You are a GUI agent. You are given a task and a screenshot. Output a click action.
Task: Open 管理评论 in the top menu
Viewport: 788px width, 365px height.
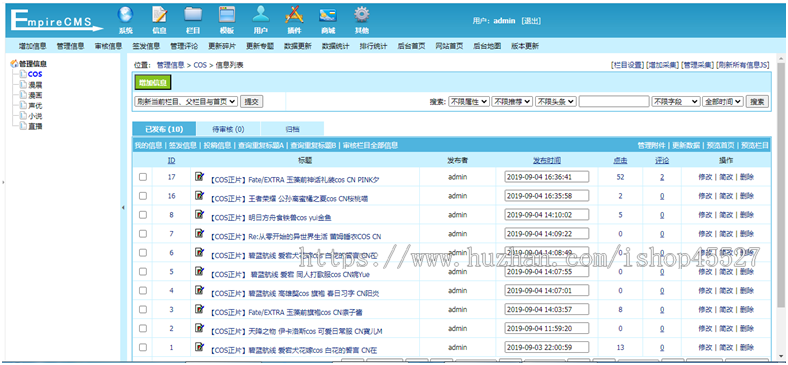click(x=184, y=46)
